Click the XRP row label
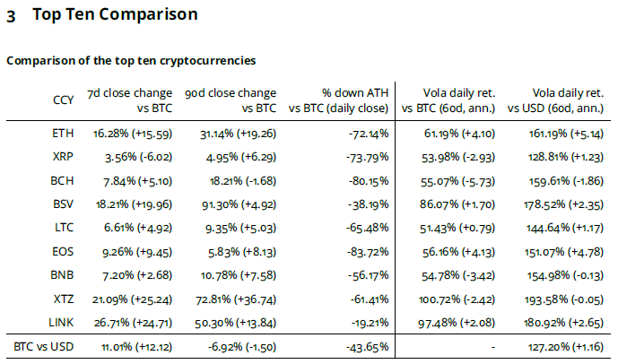The image size is (618, 364). pos(64,156)
